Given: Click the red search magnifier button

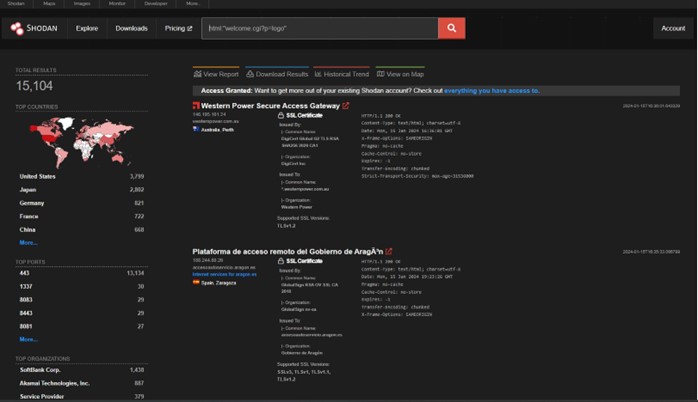Looking at the screenshot, I should click(x=451, y=28).
